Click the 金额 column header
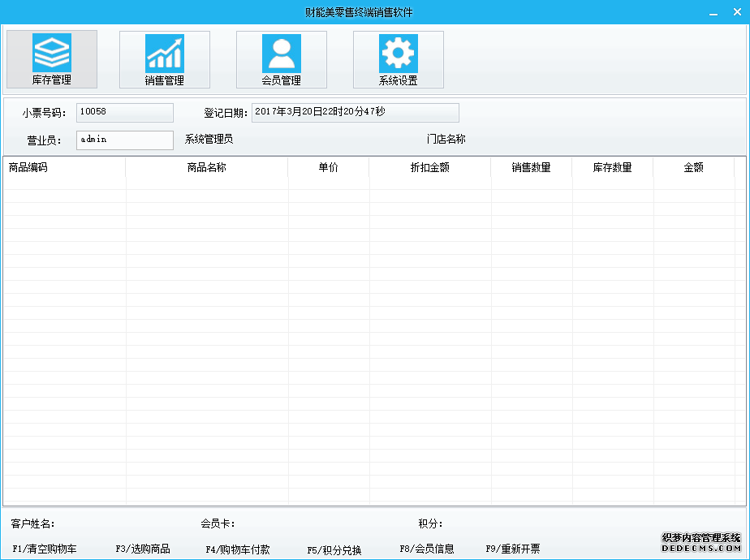 pyautogui.click(x=693, y=167)
